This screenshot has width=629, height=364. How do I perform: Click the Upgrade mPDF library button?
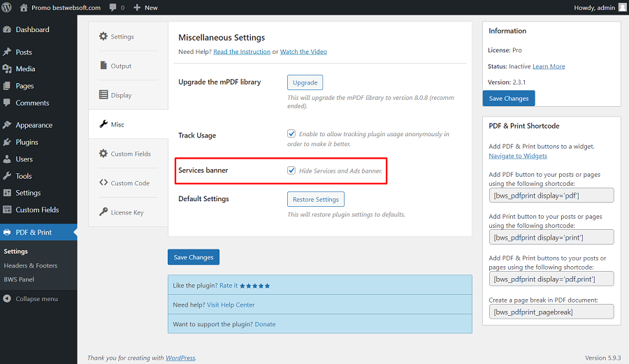pos(305,82)
